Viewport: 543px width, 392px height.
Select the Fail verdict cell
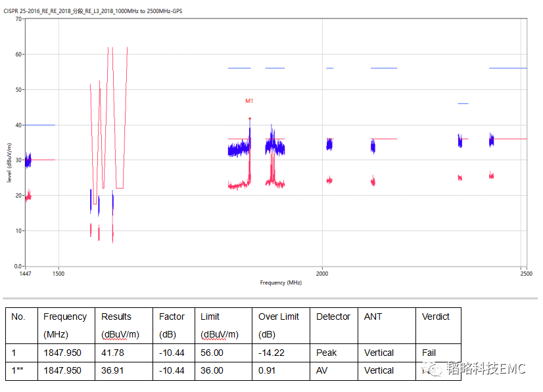(x=429, y=353)
